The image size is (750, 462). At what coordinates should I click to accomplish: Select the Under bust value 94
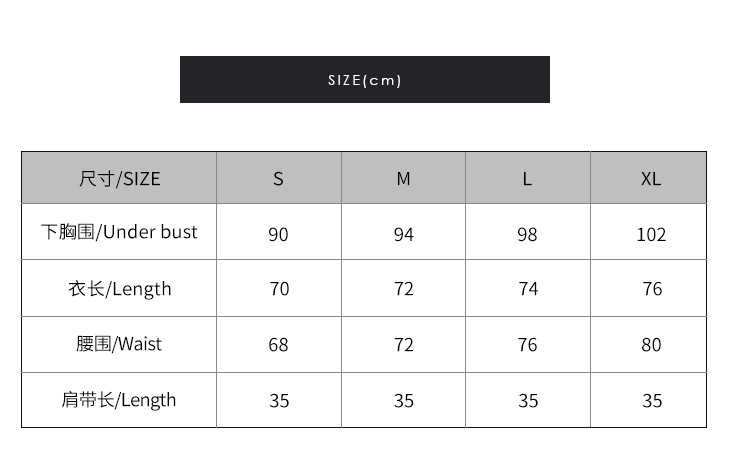[x=403, y=234]
